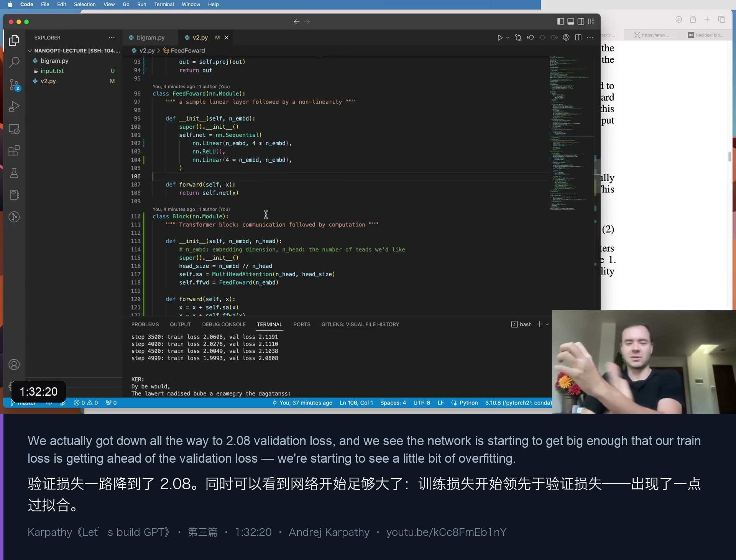Open the Apple menu

click(10, 5)
